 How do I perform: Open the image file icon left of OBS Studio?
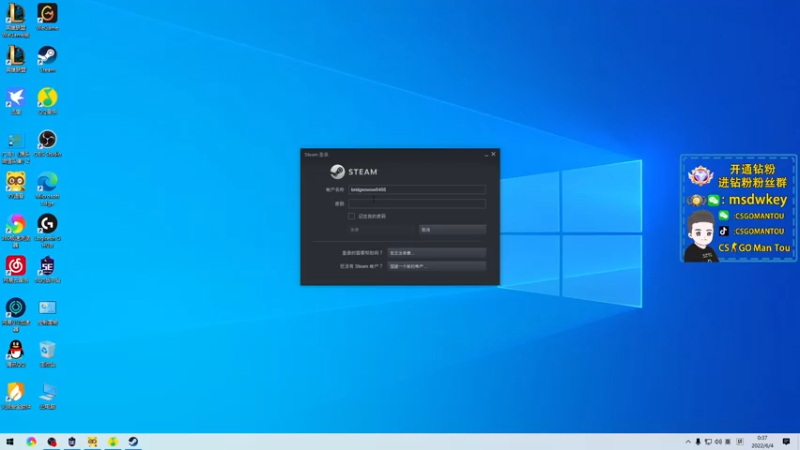(16, 148)
